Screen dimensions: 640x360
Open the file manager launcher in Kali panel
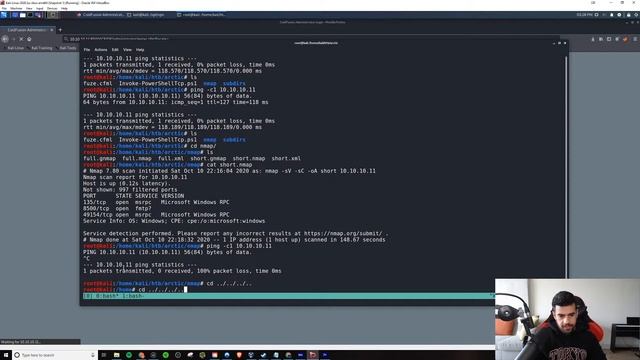[22, 15]
